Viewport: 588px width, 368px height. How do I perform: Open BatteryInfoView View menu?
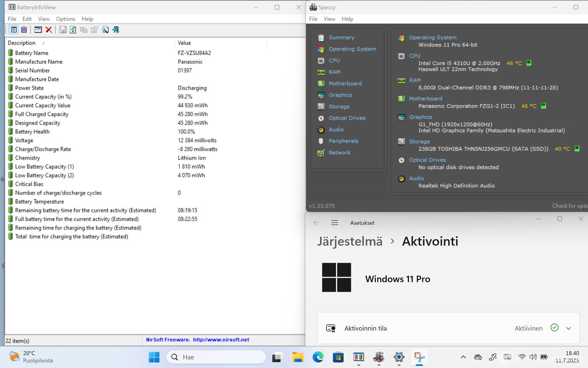coord(44,19)
